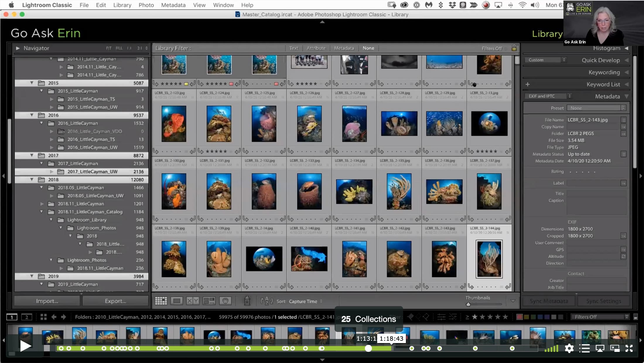Click the Export... button
Image resolution: width=644 pixels, height=363 pixels.
pyautogui.click(x=115, y=301)
